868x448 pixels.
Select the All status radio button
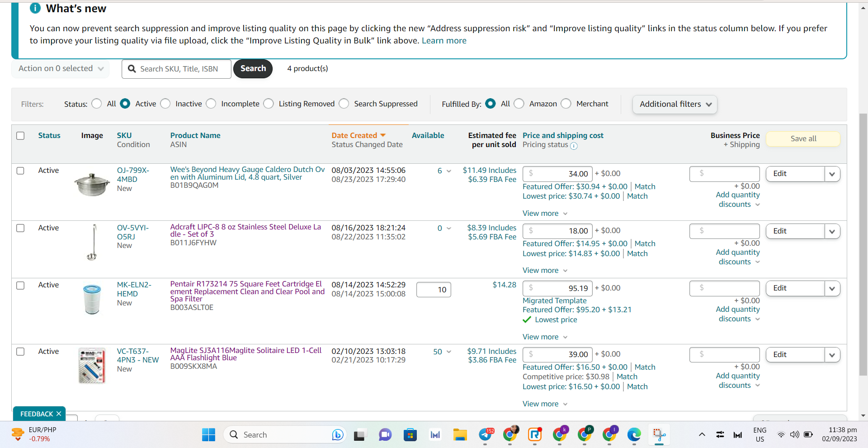tap(96, 104)
